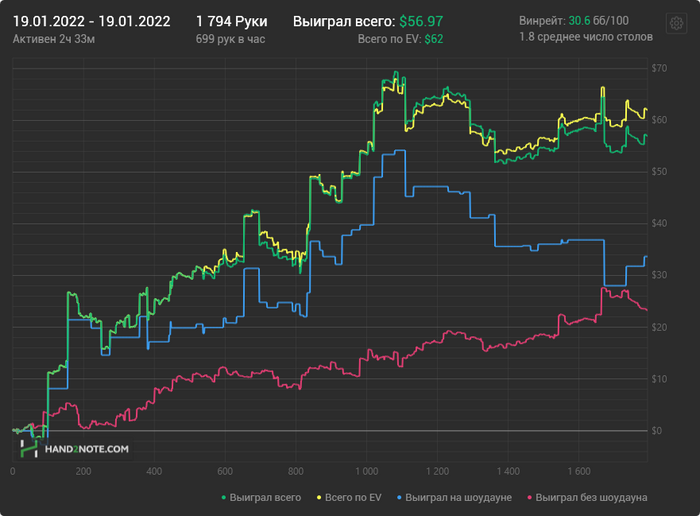Click the 600 x-axis label
This screenshot has height=516, width=700.
point(225,471)
